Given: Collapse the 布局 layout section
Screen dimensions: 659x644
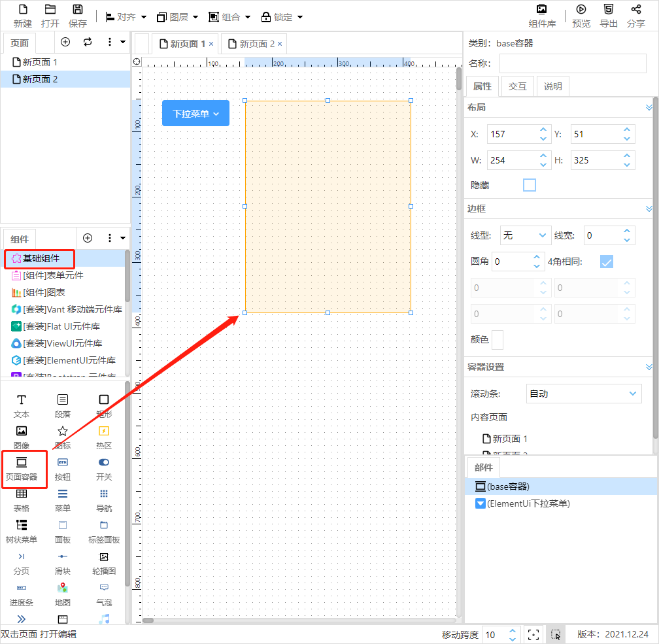Looking at the screenshot, I should 649,108.
